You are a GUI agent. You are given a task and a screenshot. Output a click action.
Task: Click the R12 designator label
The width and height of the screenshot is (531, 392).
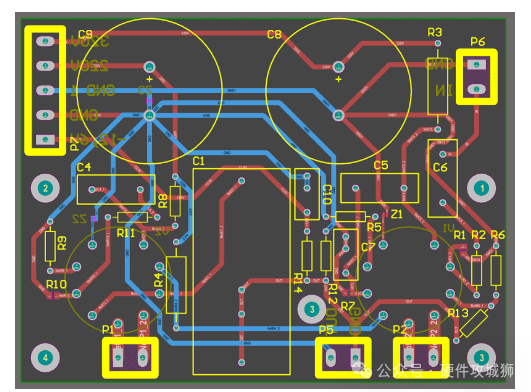coord(333,294)
